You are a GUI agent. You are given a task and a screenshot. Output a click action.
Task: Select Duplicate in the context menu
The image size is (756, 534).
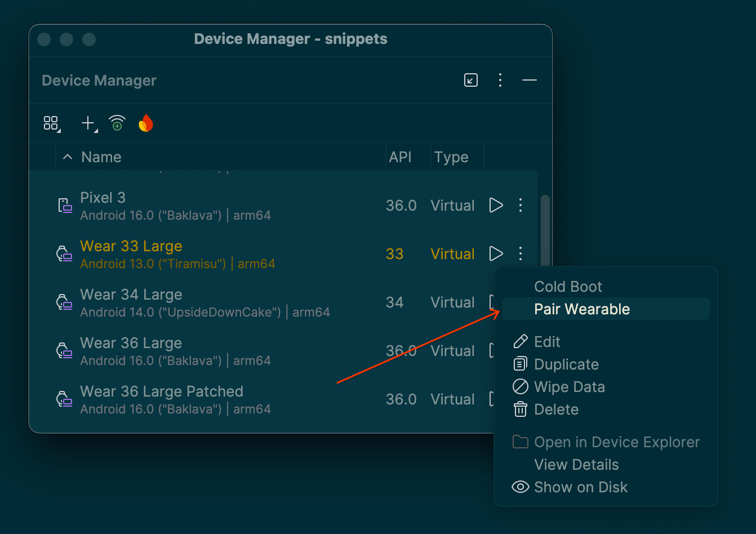point(566,364)
